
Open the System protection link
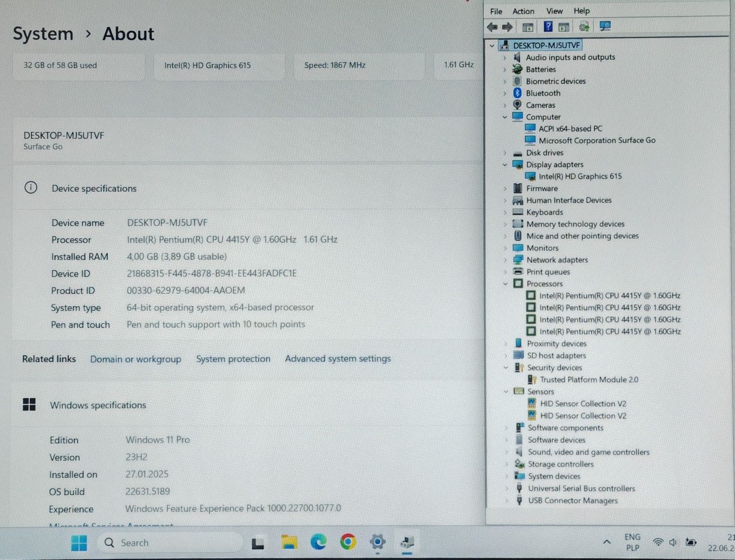pyautogui.click(x=233, y=359)
